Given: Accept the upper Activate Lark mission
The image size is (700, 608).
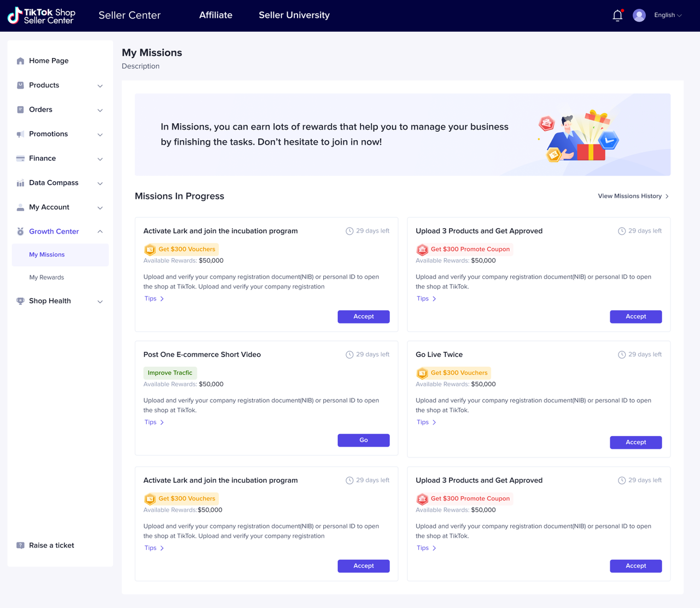Looking at the screenshot, I should coord(364,317).
